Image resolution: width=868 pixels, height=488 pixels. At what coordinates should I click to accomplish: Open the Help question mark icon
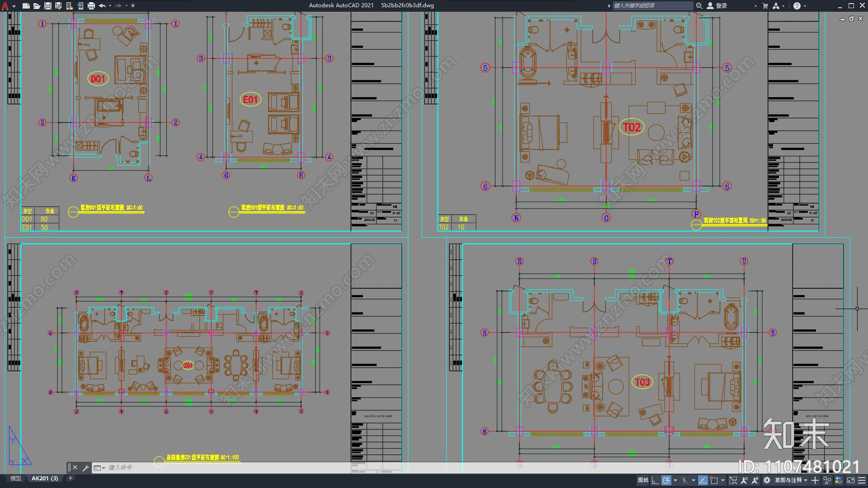[x=797, y=5]
